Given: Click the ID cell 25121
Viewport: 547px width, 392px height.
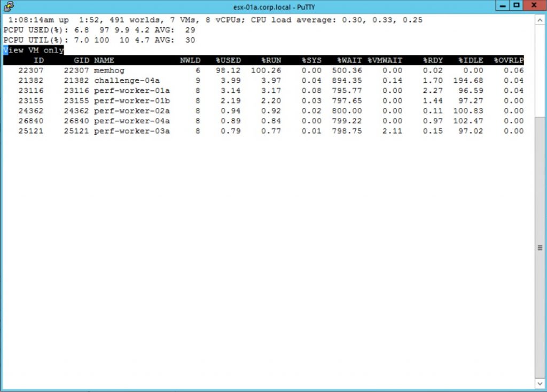Looking at the screenshot, I should (31, 131).
